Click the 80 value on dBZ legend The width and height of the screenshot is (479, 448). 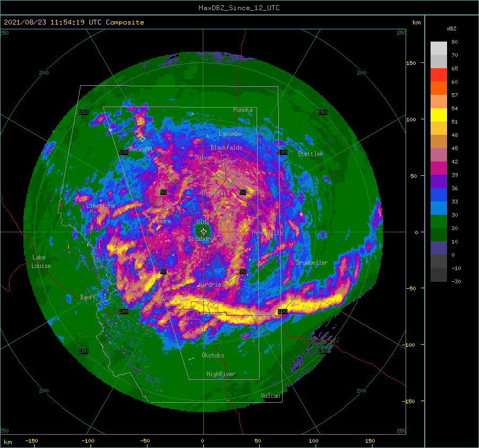click(455, 42)
